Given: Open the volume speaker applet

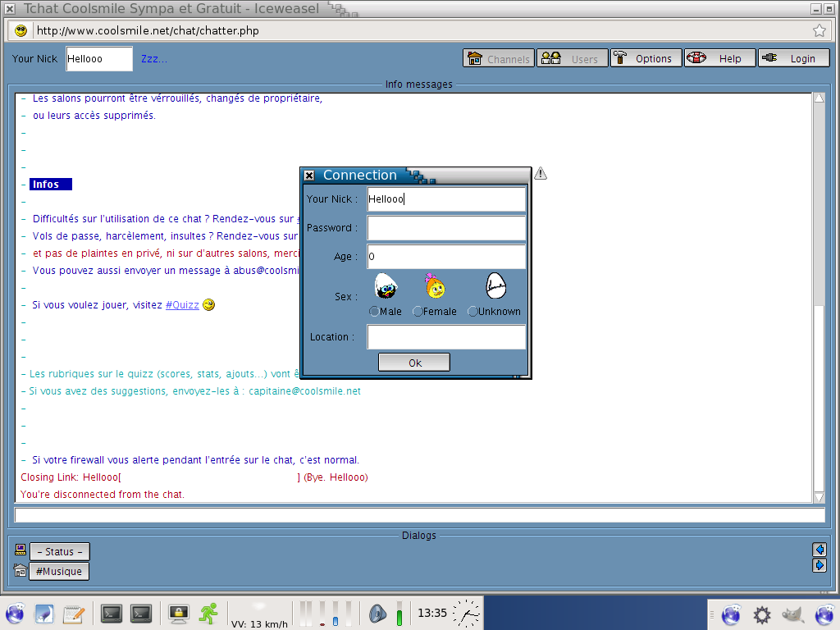Looking at the screenshot, I should (377, 614).
